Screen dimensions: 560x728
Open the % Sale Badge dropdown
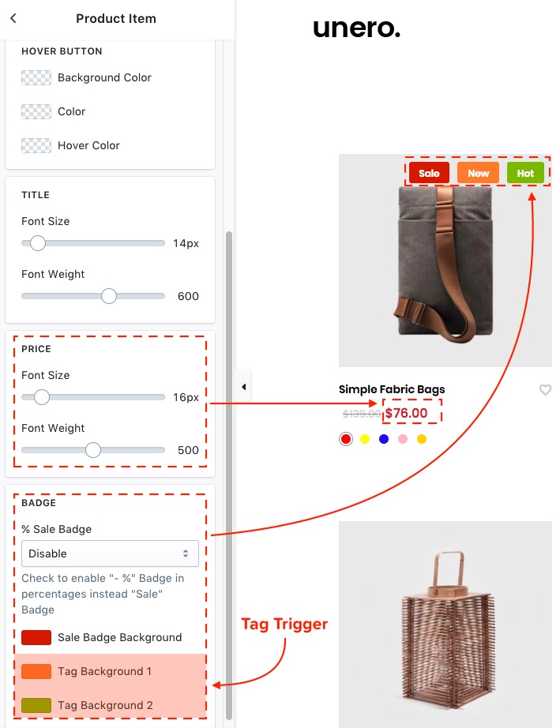(110, 554)
